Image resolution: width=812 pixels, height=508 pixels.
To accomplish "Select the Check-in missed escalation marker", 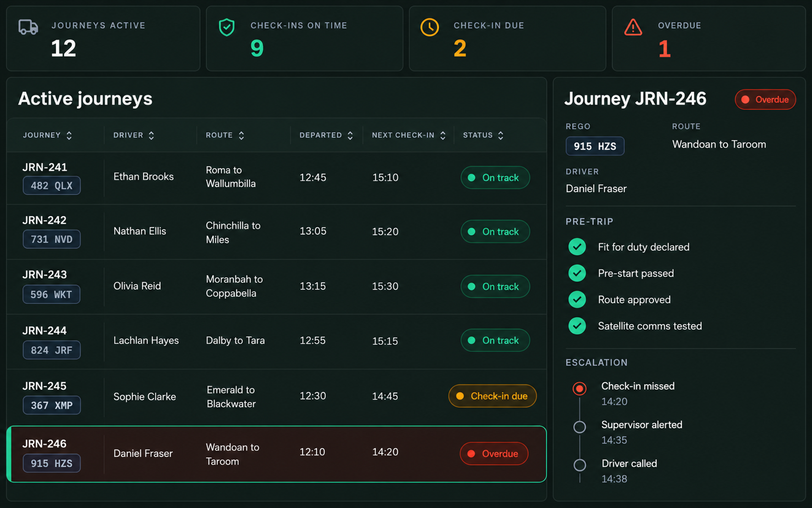I will [x=580, y=389].
